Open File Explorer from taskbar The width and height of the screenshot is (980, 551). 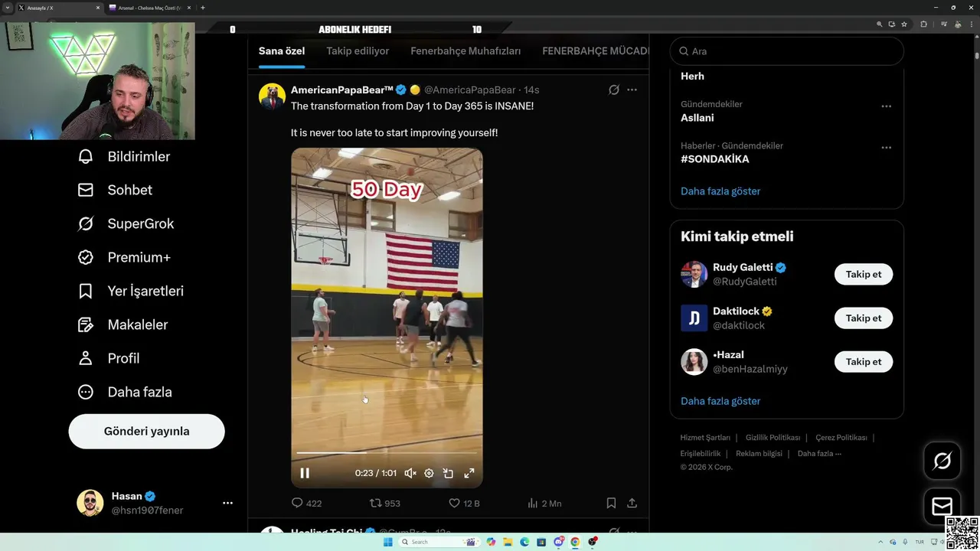click(508, 542)
